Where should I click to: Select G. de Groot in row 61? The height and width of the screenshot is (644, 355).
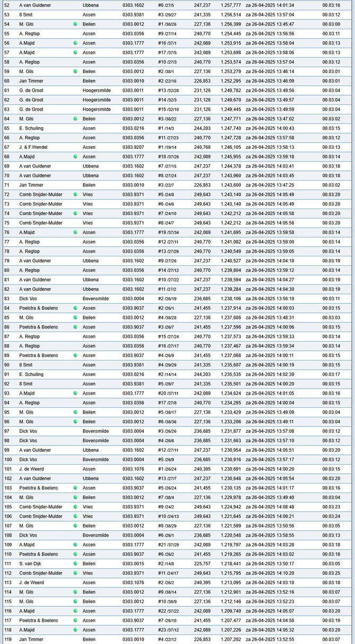pos(31,91)
